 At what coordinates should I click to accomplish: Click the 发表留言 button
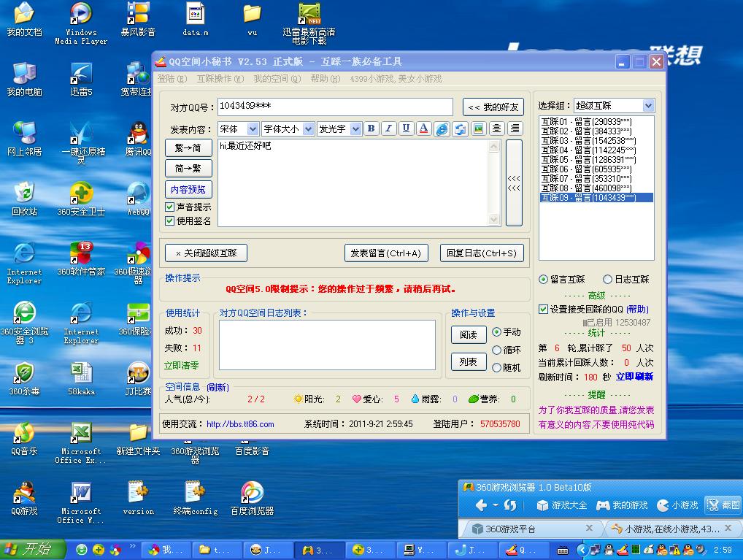click(385, 253)
